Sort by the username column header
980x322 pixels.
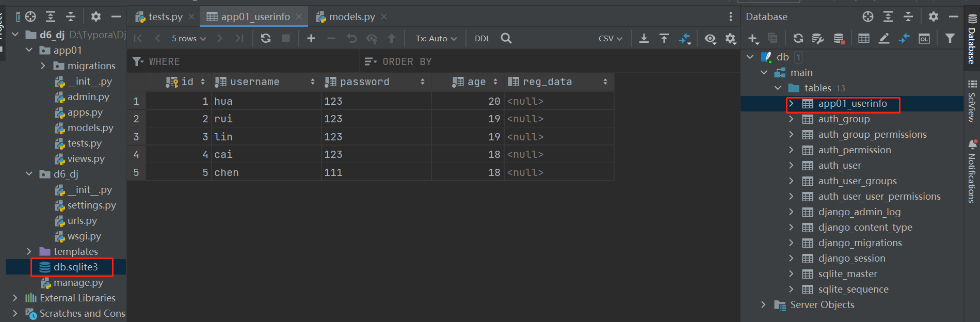click(x=254, y=82)
